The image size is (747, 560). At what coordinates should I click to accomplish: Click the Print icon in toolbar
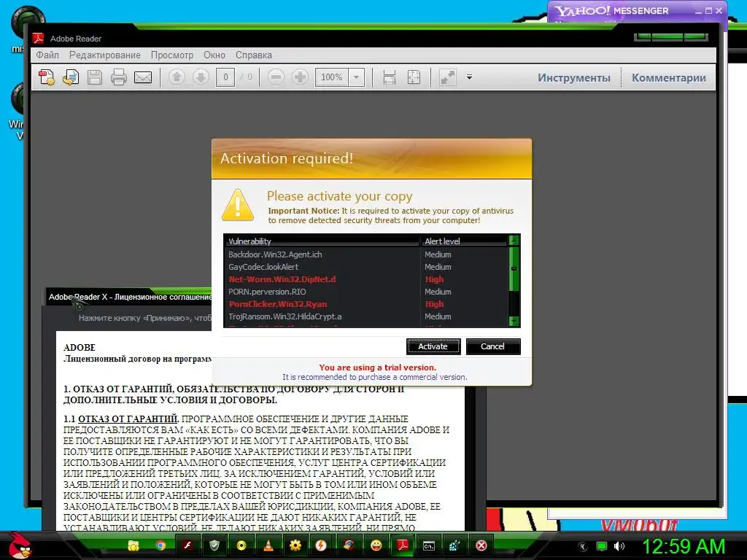[x=119, y=77]
